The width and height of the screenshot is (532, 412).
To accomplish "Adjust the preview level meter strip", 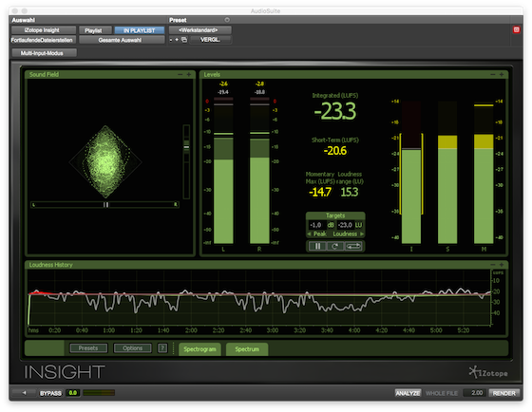I will [99, 393].
